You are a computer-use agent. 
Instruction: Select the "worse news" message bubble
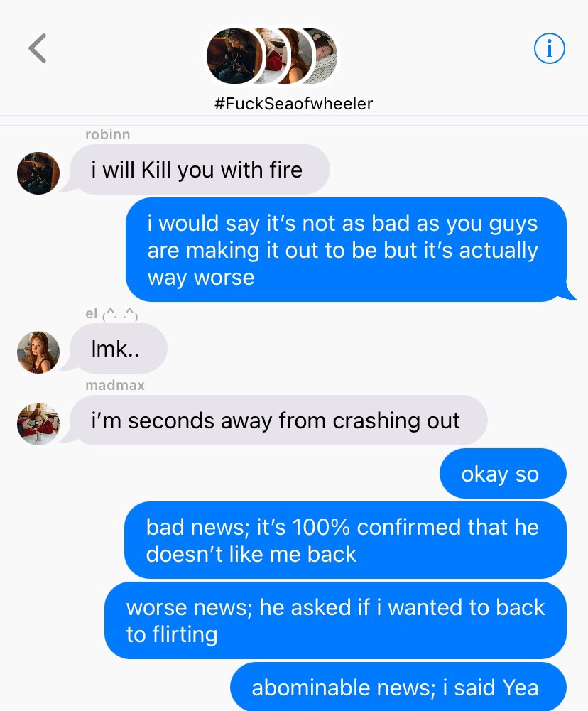[x=335, y=621]
